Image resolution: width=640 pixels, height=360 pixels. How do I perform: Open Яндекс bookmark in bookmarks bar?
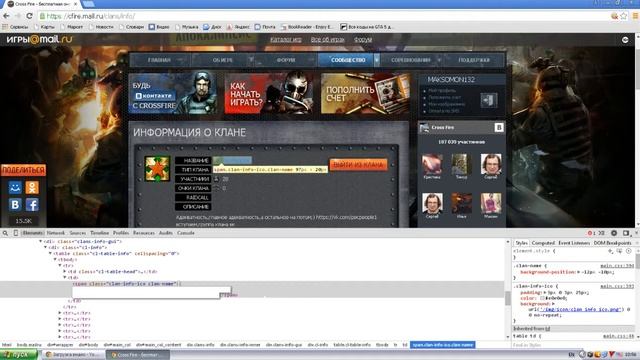pos(238,27)
